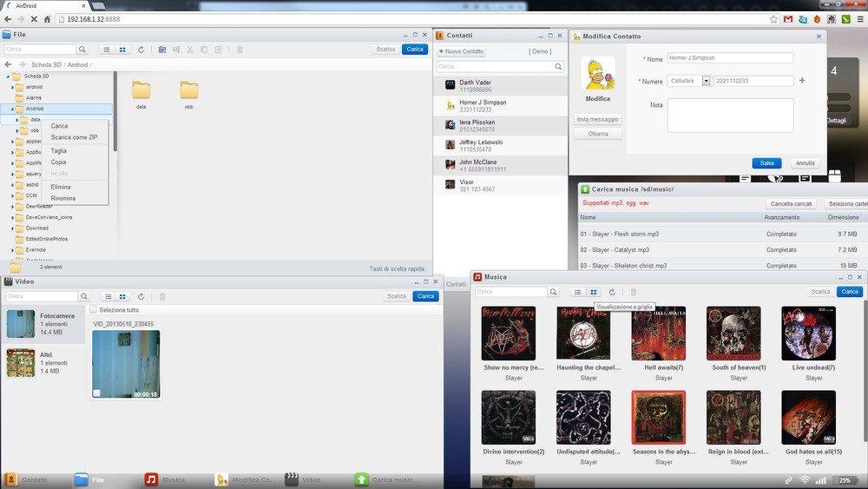Switch to Musica in bottom taskbar
Image resolution: width=868 pixels, height=489 pixels.
click(x=166, y=479)
